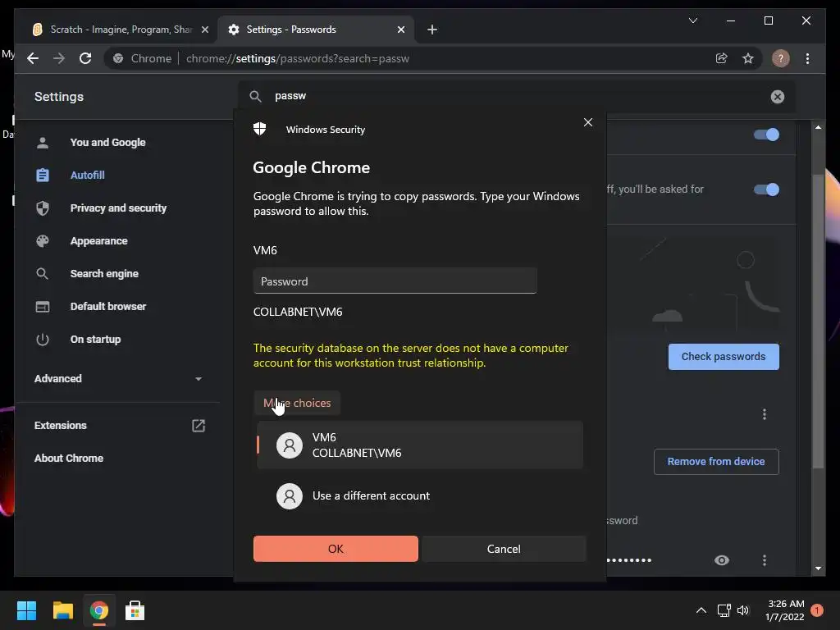This screenshot has width=840, height=630.
Task: Clear the settings search with the X icon
Action: tap(778, 97)
